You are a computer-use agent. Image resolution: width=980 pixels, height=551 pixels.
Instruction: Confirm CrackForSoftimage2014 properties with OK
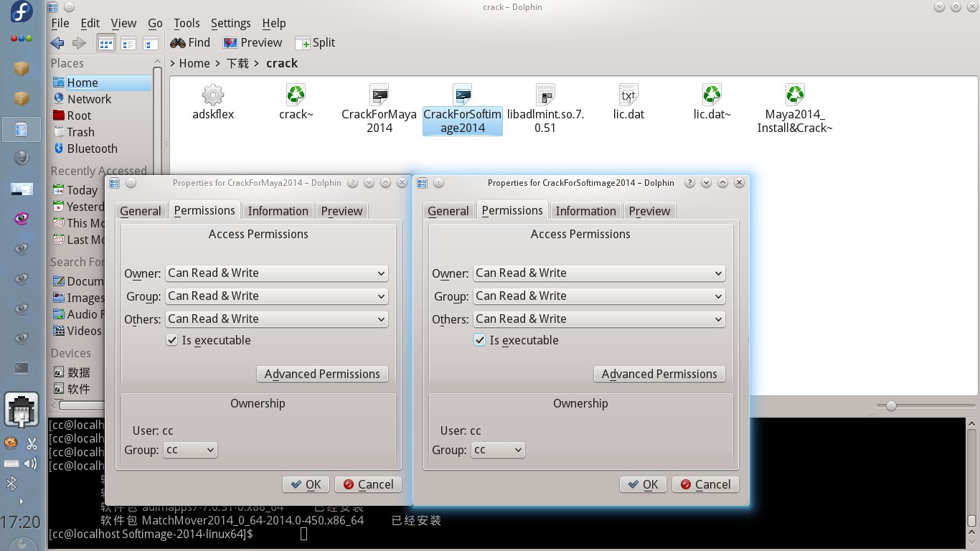(x=644, y=484)
